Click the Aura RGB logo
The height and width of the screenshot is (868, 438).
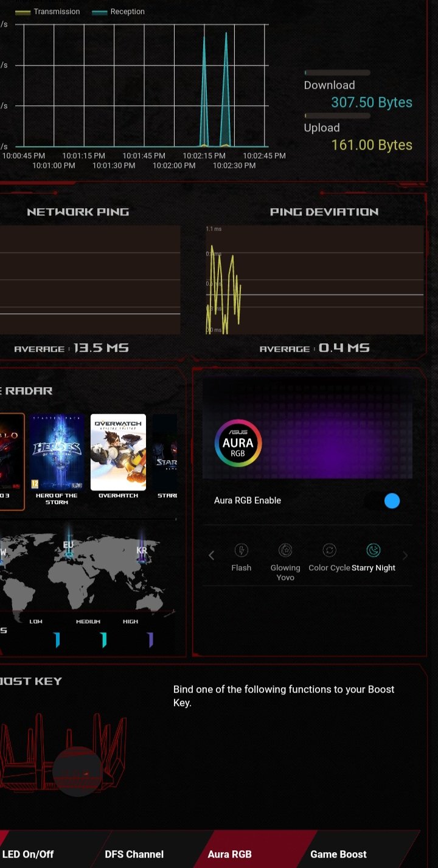tap(238, 443)
